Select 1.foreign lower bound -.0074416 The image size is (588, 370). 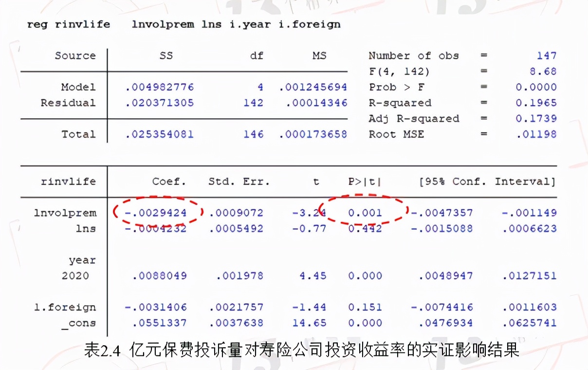(441, 307)
